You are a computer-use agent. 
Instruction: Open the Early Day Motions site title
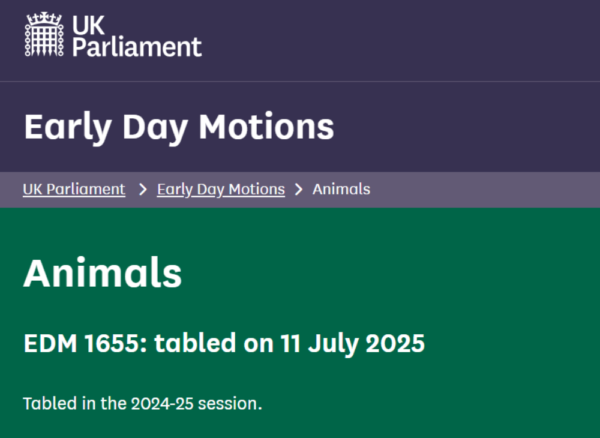[x=178, y=127]
